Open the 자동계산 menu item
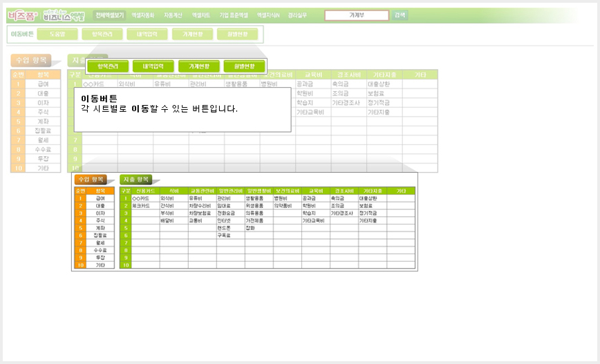The image size is (600, 364). pyautogui.click(x=173, y=15)
